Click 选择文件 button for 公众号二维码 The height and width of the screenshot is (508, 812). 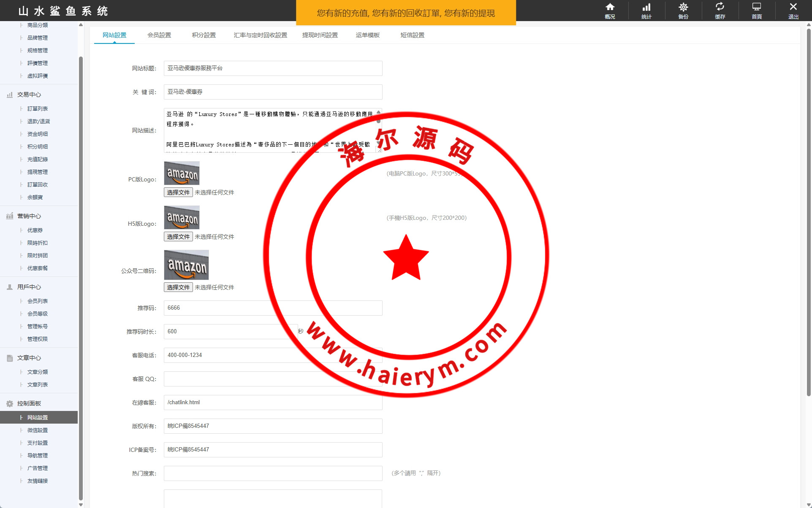point(178,287)
